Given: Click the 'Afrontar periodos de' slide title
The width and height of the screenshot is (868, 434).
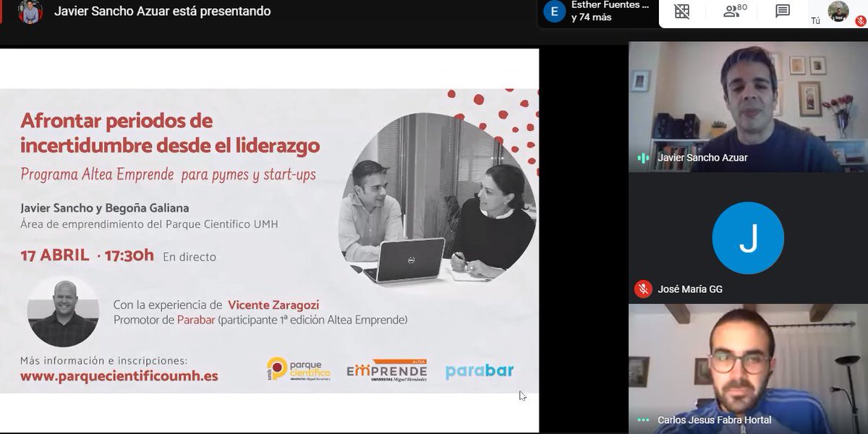Looking at the screenshot, I should 116,120.
